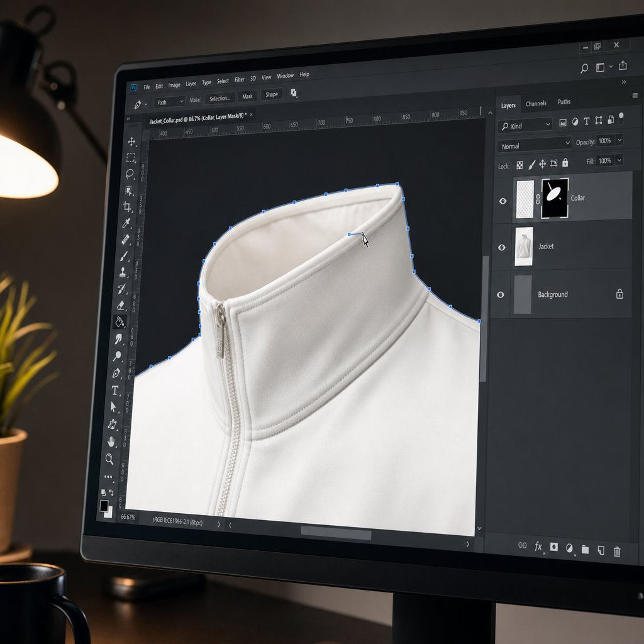Select the Lasso tool
Viewport: 644px width, 644px height.
(x=130, y=174)
